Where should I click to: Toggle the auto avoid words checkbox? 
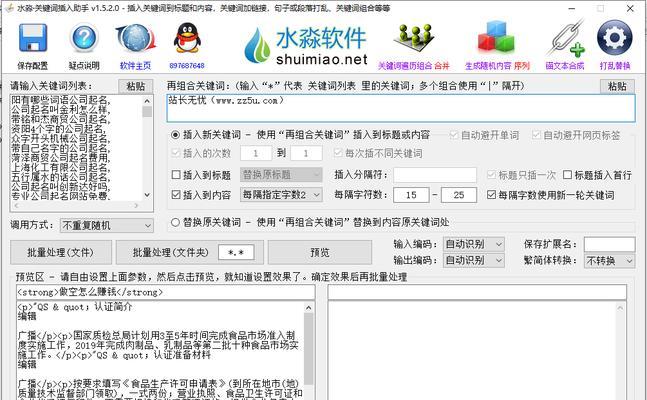point(454,135)
